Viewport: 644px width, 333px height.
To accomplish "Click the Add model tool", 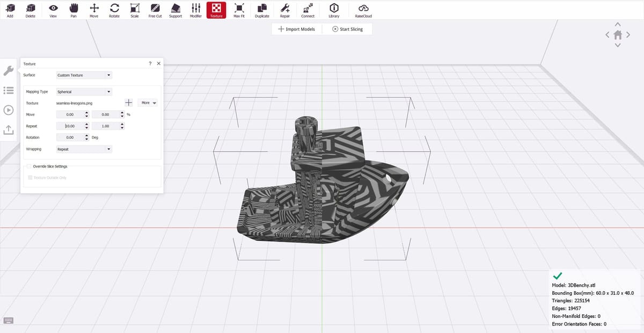I will pos(10,10).
